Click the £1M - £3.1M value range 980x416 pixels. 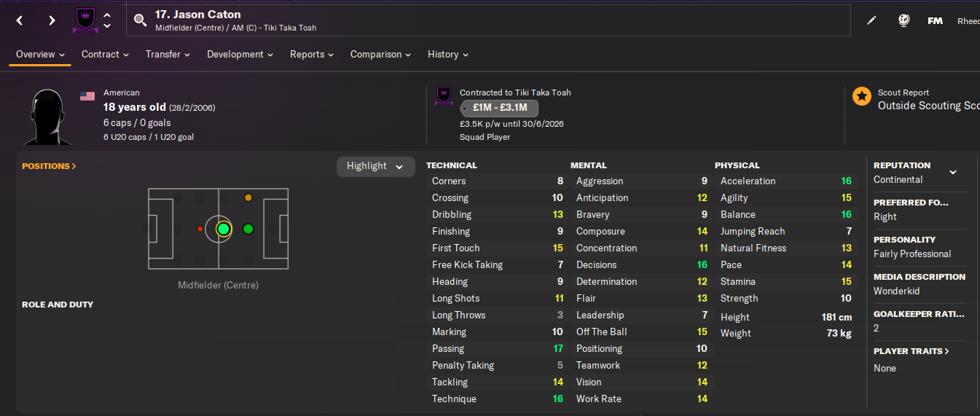coord(499,109)
